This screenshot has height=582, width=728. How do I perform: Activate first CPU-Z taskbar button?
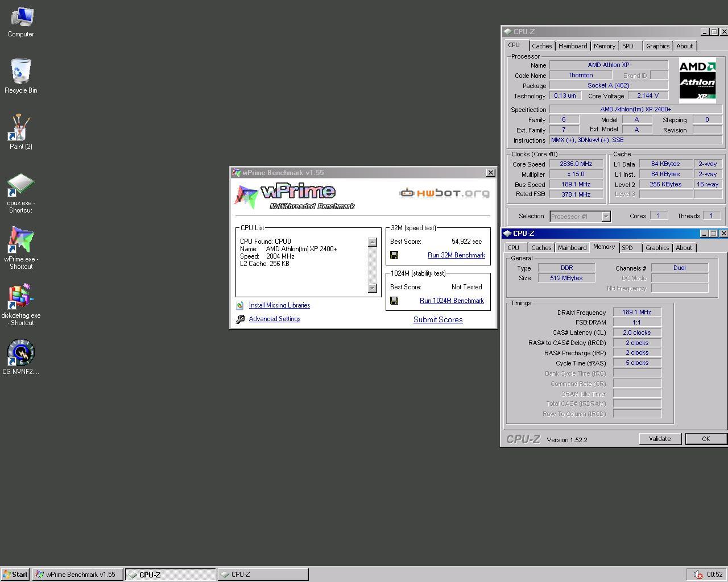tap(170, 575)
